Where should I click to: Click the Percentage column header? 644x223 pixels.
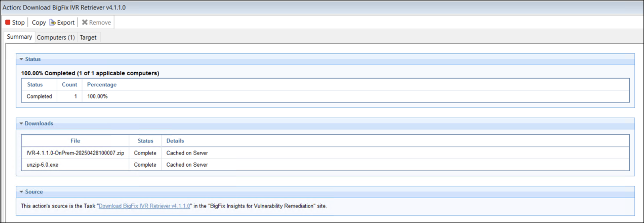(102, 85)
